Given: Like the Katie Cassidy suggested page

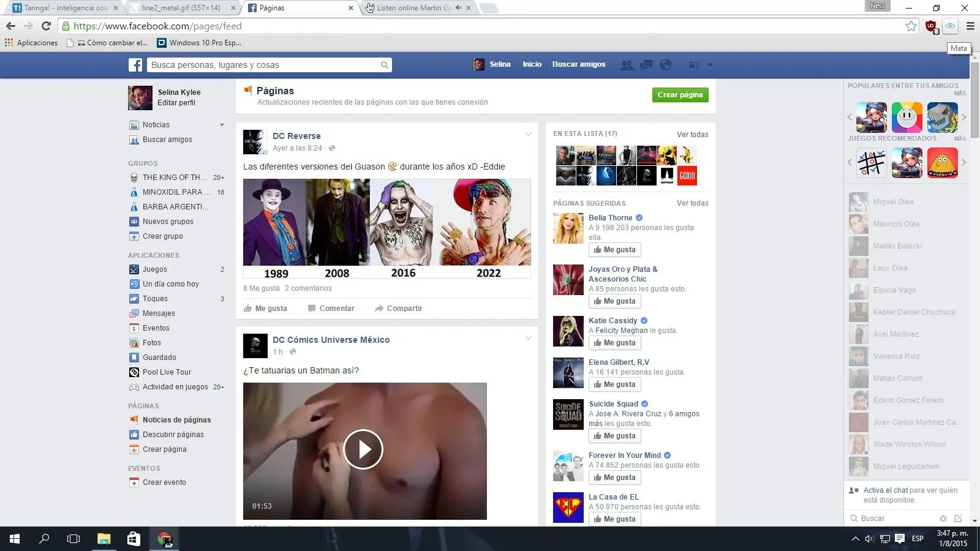Looking at the screenshot, I should coord(614,343).
